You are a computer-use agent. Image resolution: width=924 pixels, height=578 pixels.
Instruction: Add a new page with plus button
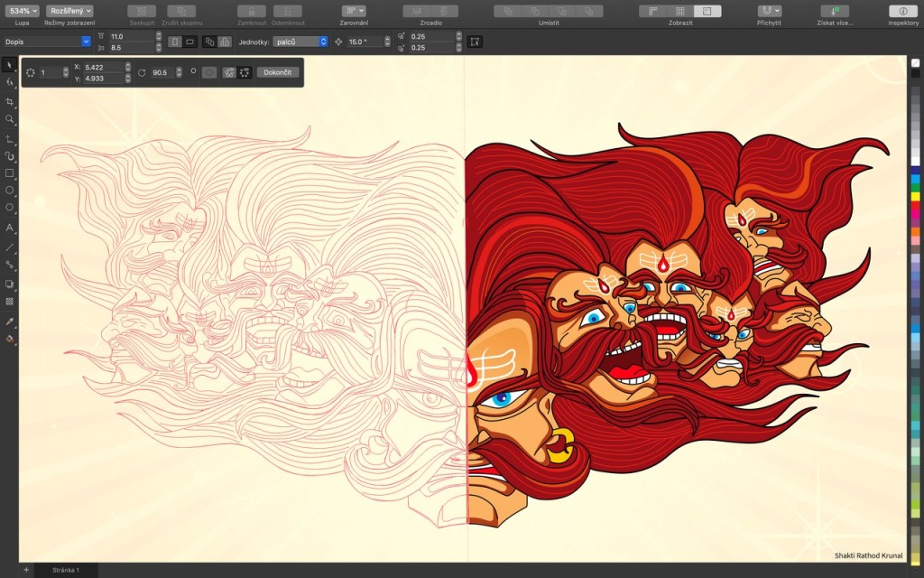click(26, 571)
